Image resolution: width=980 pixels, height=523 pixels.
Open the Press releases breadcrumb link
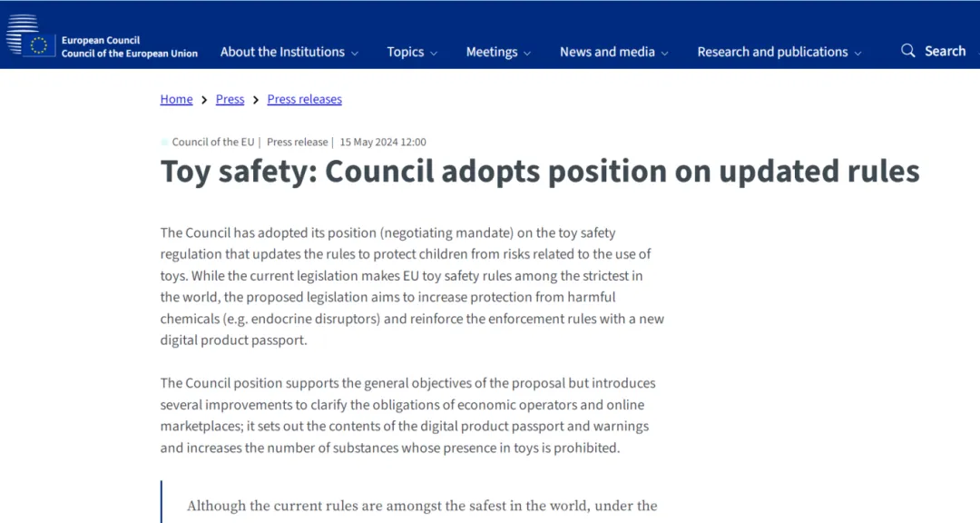point(304,99)
